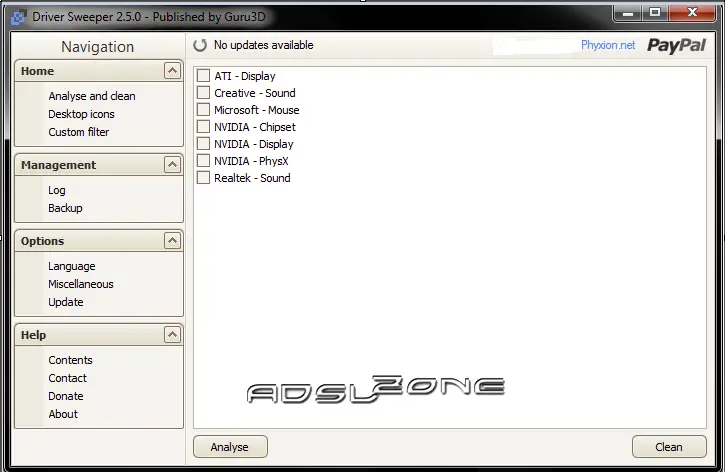Viewport: 725px width, 472px height.
Task: Click the Driver Sweeper title bar icon
Action: coord(18,18)
